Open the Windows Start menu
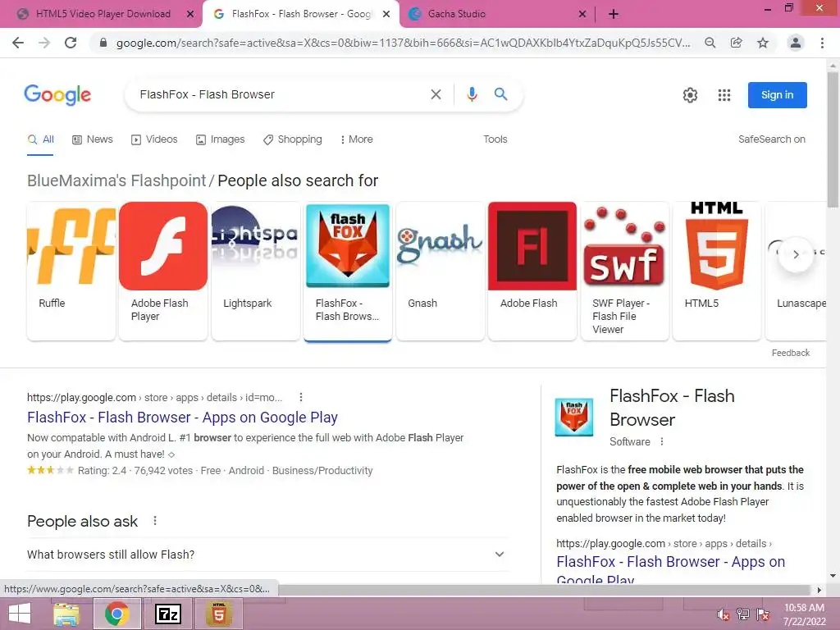 pos(20,614)
